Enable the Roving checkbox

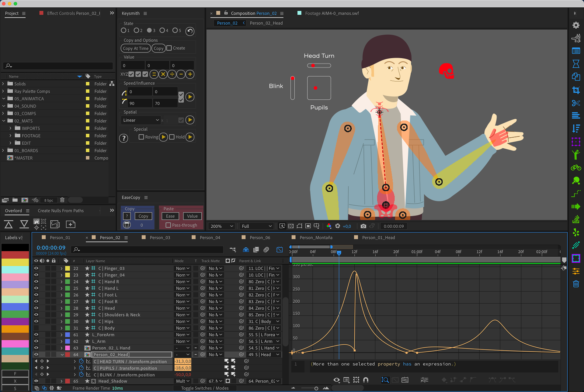[x=141, y=137]
